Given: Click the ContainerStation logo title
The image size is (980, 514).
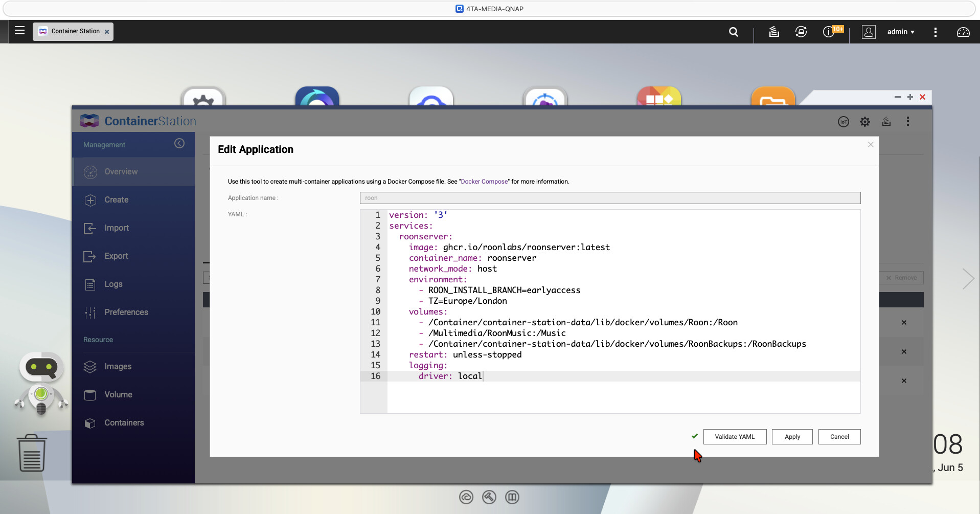Looking at the screenshot, I should pos(138,121).
